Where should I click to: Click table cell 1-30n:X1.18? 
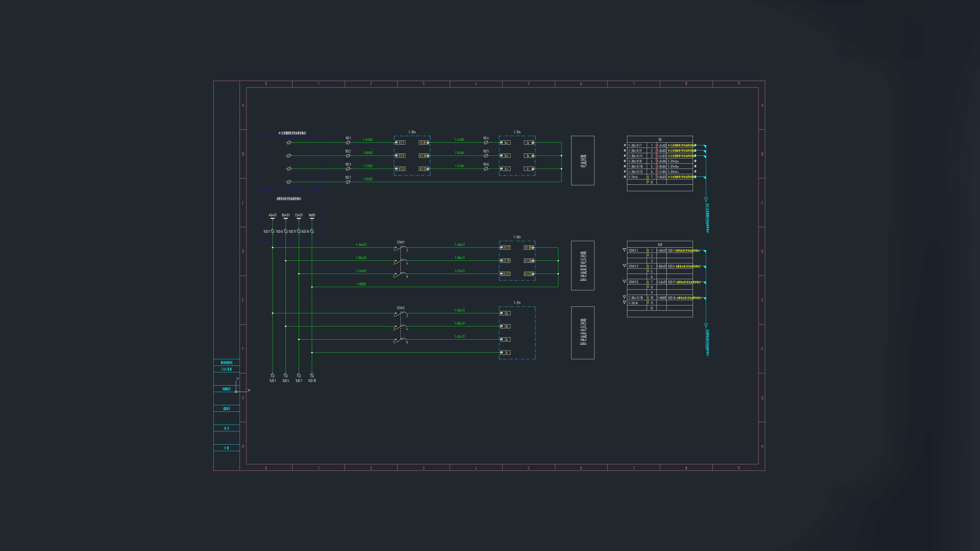[x=637, y=298]
